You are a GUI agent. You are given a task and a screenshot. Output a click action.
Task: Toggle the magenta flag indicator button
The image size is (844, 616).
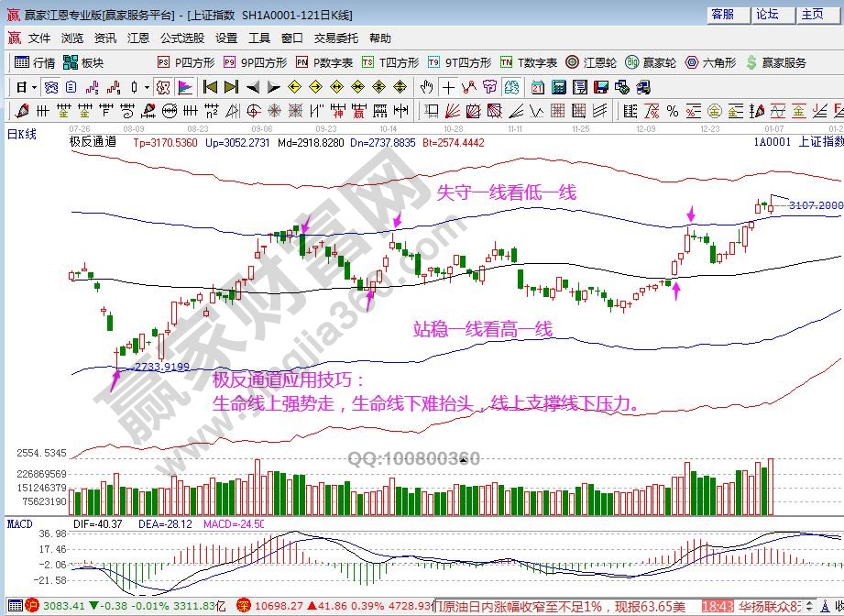tap(184, 87)
